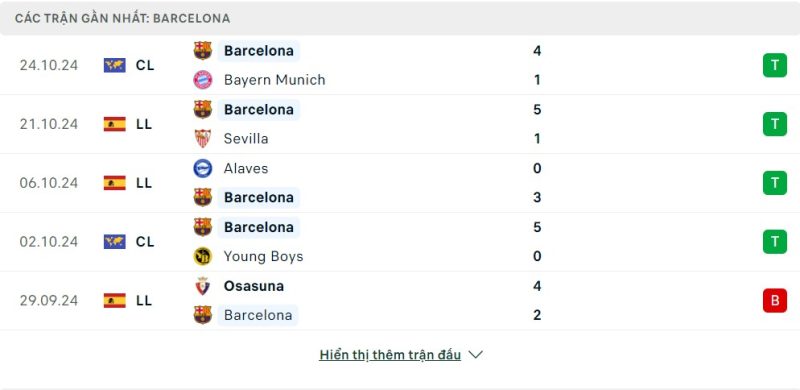Open the Young Boys team name
Screen dimensions: 800x390
[263, 256]
